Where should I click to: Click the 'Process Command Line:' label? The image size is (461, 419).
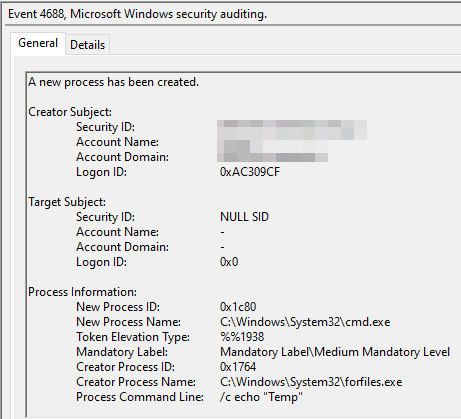point(140,397)
